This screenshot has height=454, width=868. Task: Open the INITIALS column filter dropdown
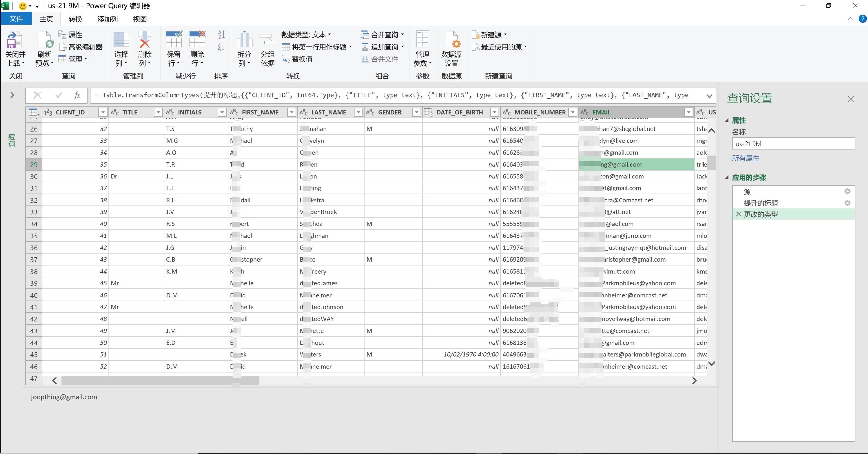point(222,112)
